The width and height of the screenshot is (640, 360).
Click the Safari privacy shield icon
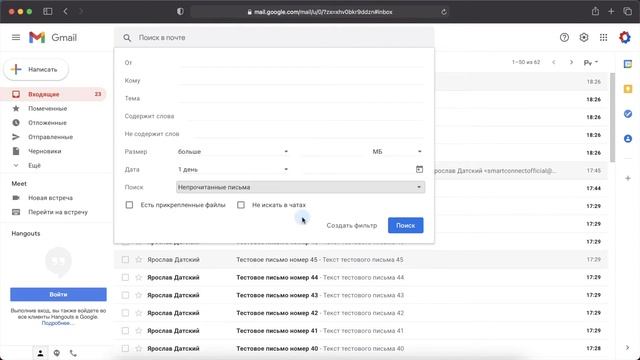(180, 11)
